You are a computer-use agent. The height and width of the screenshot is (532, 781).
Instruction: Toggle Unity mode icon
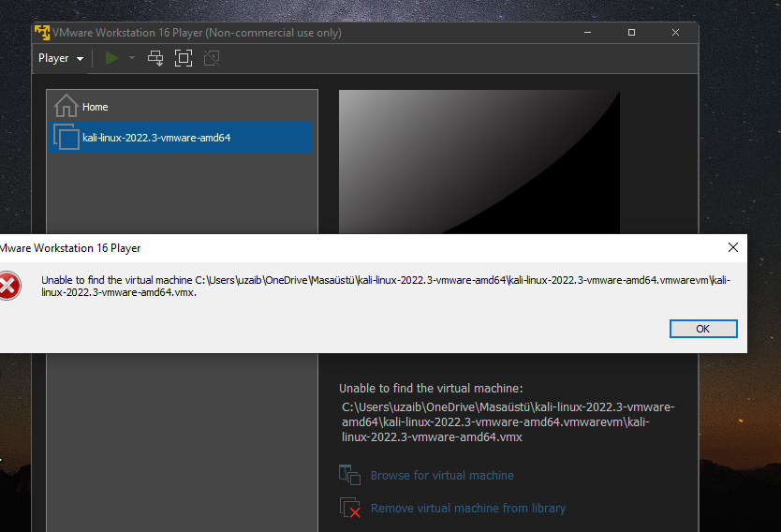pos(212,58)
